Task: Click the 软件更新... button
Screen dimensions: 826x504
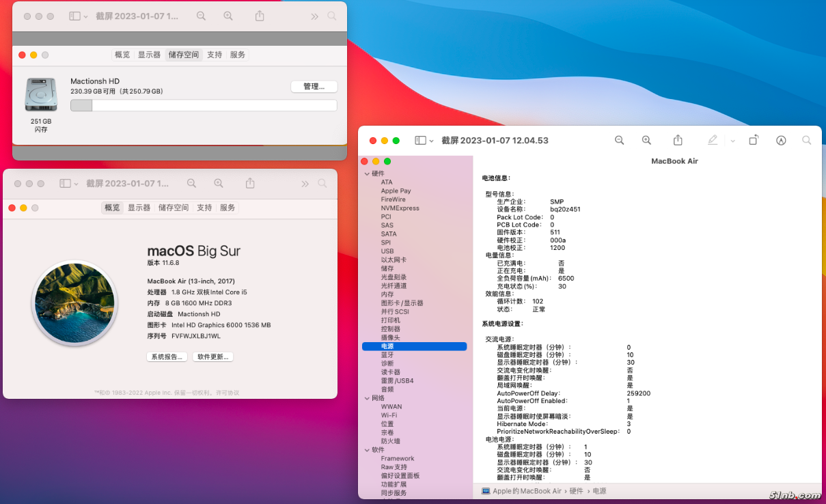Action: pyautogui.click(x=213, y=356)
